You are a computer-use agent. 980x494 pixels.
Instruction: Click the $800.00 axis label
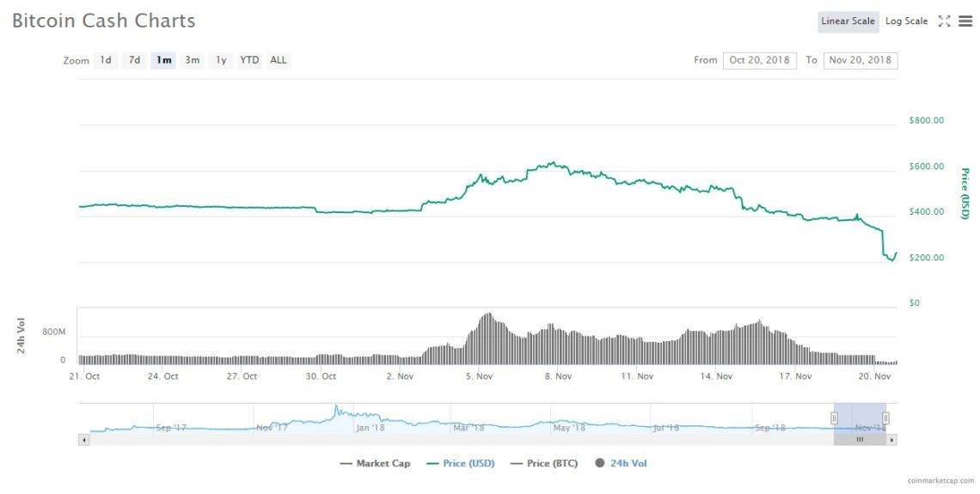[x=926, y=120]
